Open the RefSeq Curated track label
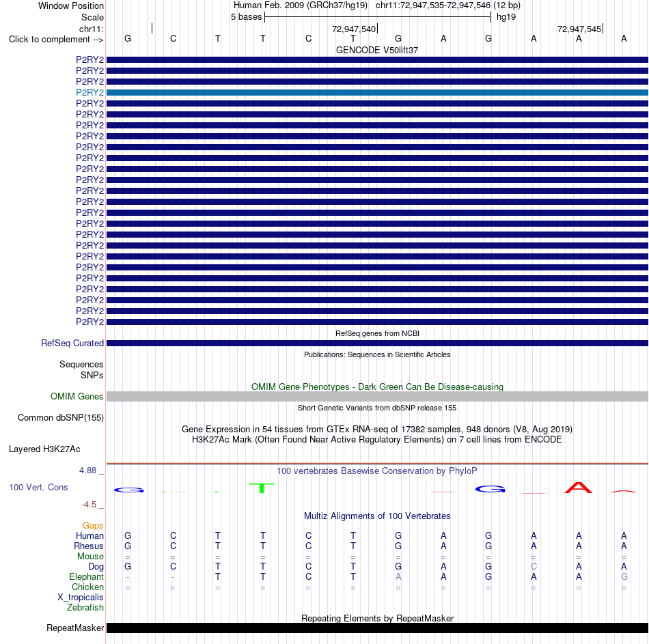649x644 pixels. 72,343
